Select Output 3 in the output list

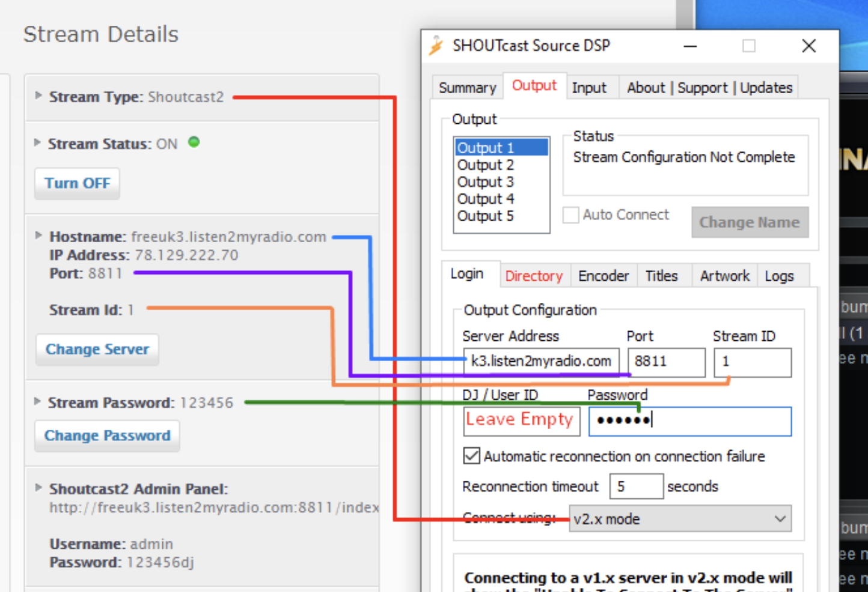(x=486, y=182)
